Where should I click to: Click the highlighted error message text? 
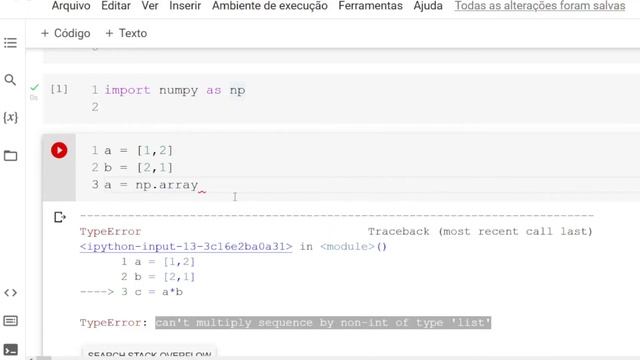[323, 322]
